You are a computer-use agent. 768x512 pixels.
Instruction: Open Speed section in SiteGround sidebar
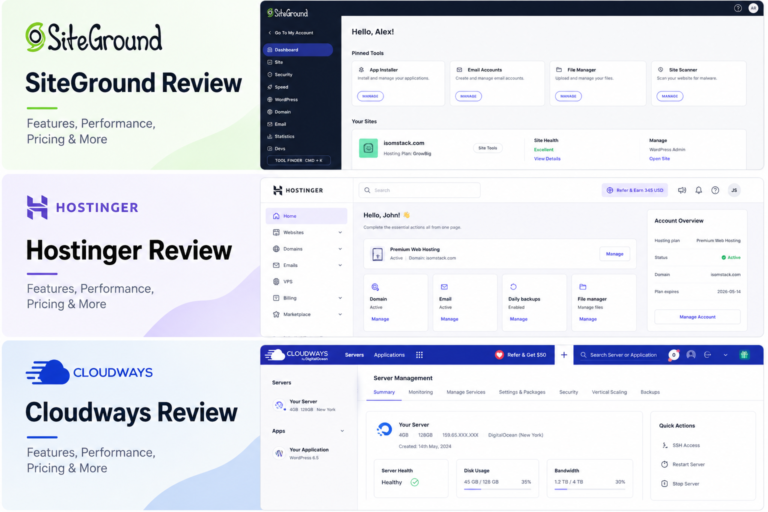(278, 87)
